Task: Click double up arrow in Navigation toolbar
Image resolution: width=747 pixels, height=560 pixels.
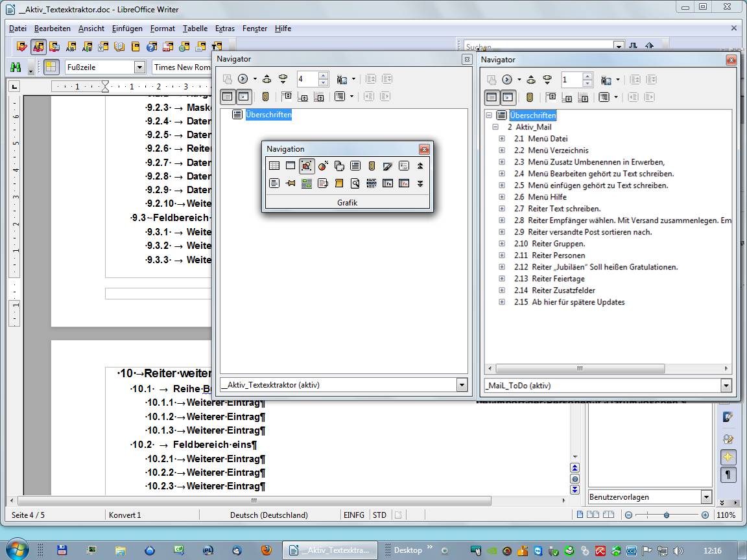Action: [x=420, y=166]
